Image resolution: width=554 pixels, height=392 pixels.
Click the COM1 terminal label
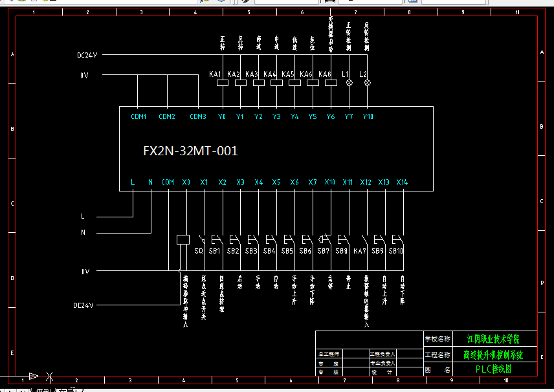[x=138, y=116]
